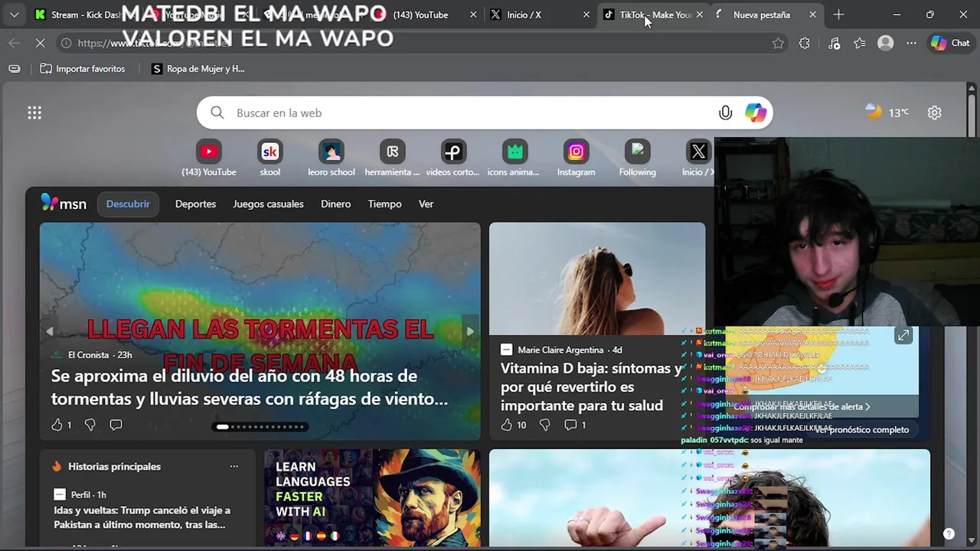Screen dimensions: 980x551
Task: Open comments on the storm article
Action: point(116,425)
